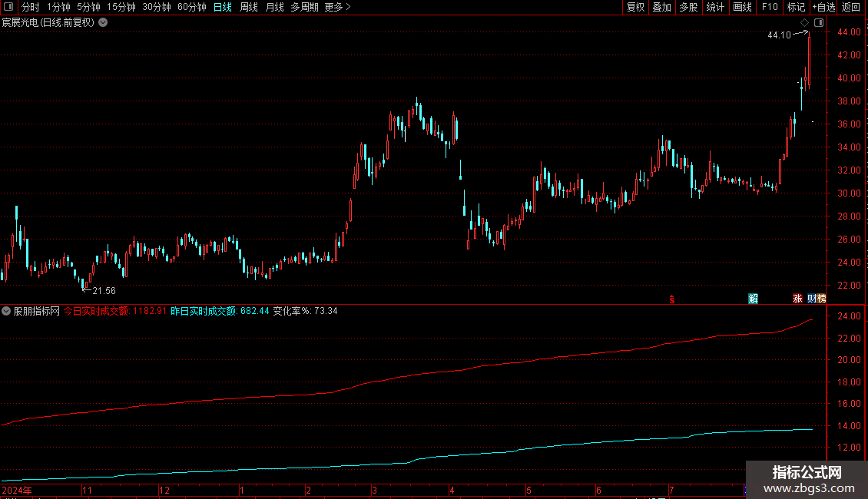Select the 15分钟 period tab
The height and width of the screenshot is (499, 868).
[121, 7]
